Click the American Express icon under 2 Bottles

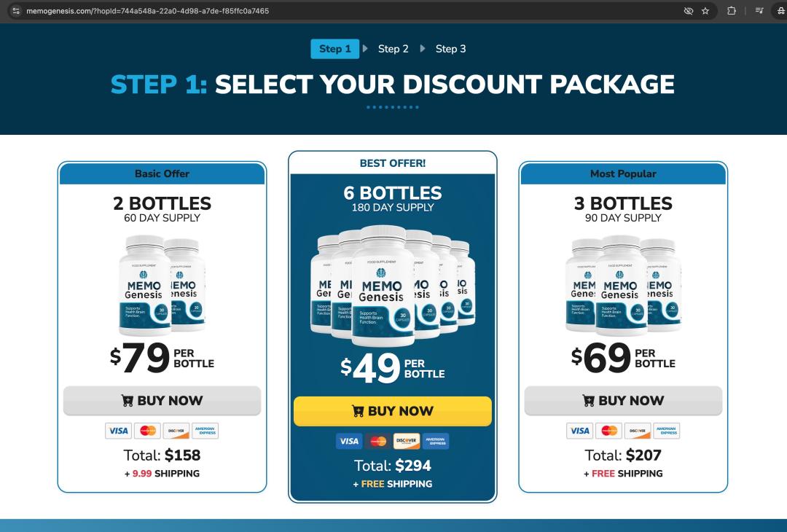pyautogui.click(x=205, y=431)
